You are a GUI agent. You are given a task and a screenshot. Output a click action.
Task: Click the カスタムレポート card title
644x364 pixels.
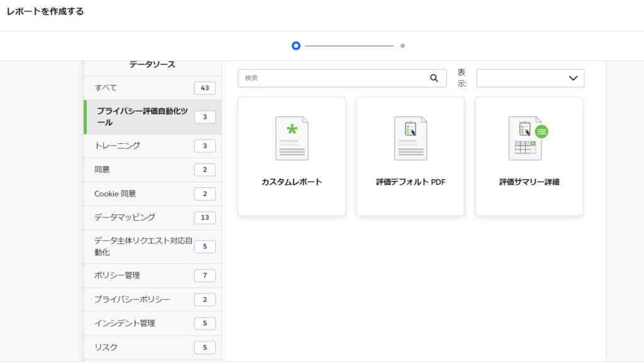292,182
